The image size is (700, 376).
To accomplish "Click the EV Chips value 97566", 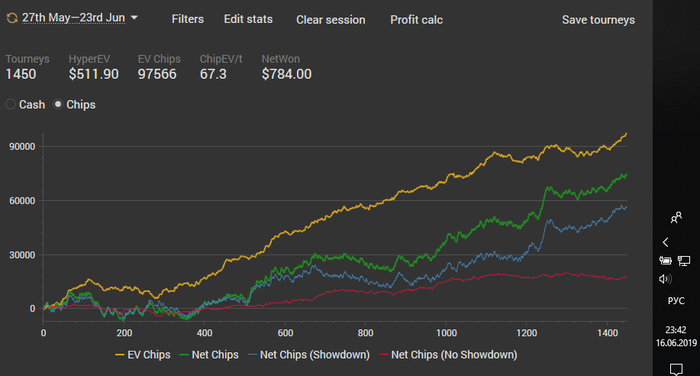I will [x=157, y=74].
